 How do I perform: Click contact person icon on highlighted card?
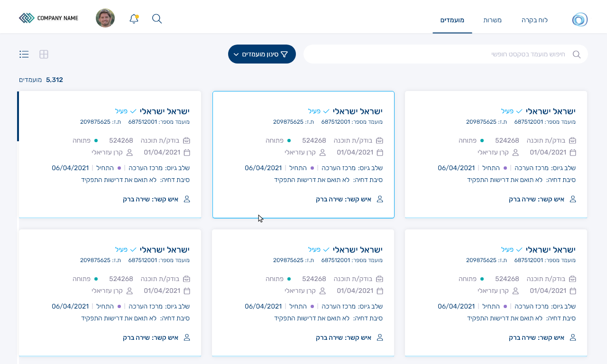click(379, 199)
